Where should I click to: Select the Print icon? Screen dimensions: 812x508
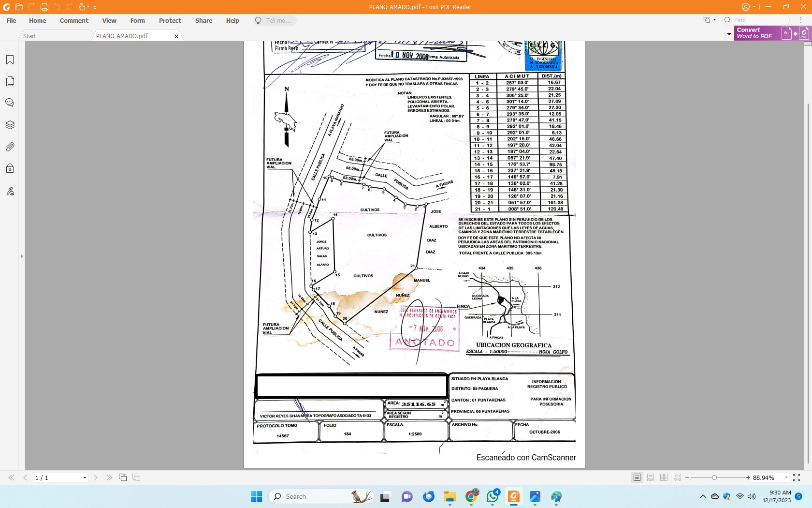[44, 7]
